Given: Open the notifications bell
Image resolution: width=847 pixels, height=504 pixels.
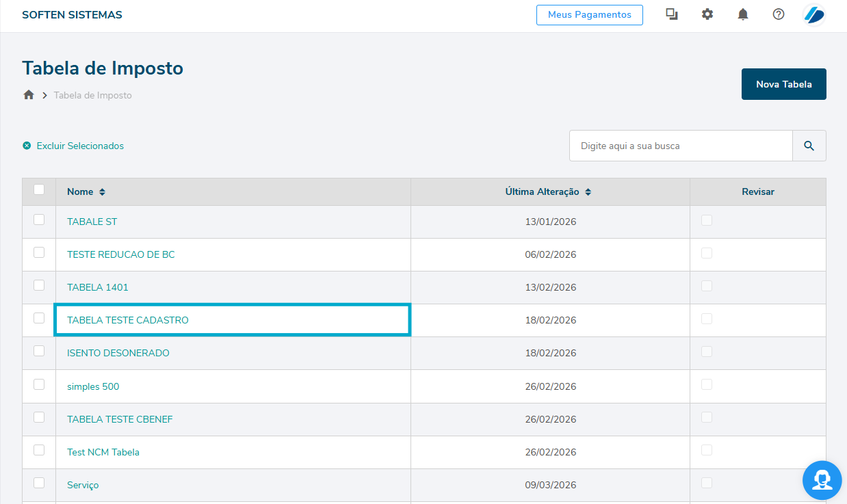Looking at the screenshot, I should [x=743, y=14].
